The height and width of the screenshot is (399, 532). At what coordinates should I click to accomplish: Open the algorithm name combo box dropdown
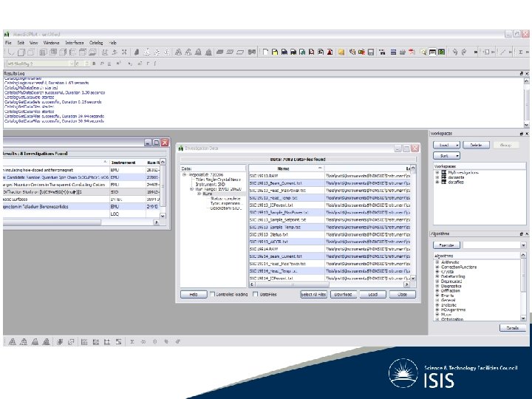point(523,245)
